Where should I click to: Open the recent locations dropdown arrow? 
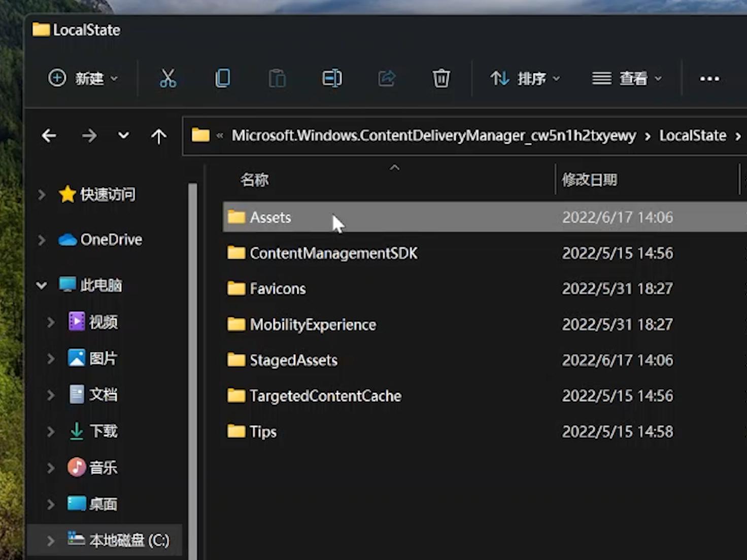tap(123, 135)
